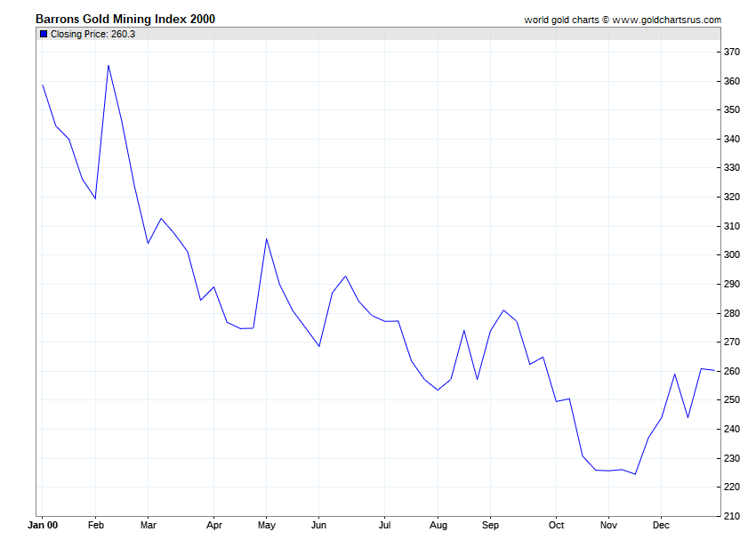Click the chart title 'Barrons Gold Mining Index 2000'
The image size is (756, 548).
(125, 19)
